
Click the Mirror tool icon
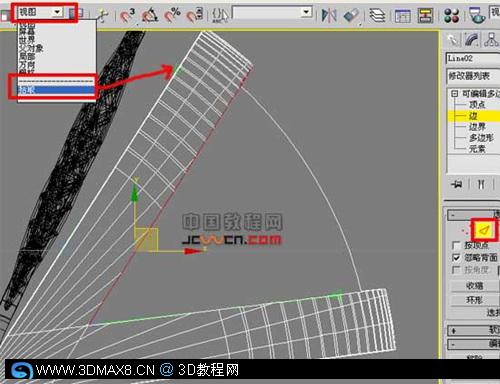click(x=329, y=15)
